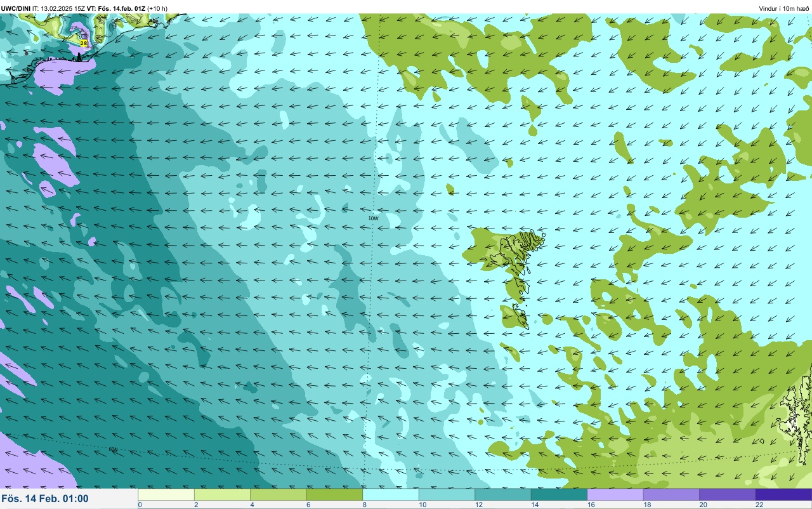Click the 0–2 pale yellow legend swatch
This screenshot has width=812, height=509.
click(x=166, y=494)
